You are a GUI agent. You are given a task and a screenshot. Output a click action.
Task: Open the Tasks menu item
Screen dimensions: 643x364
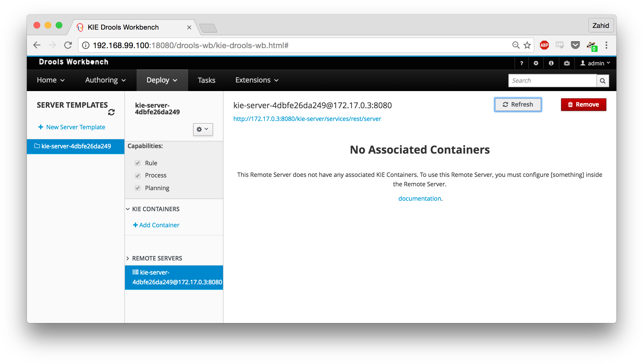(x=206, y=80)
